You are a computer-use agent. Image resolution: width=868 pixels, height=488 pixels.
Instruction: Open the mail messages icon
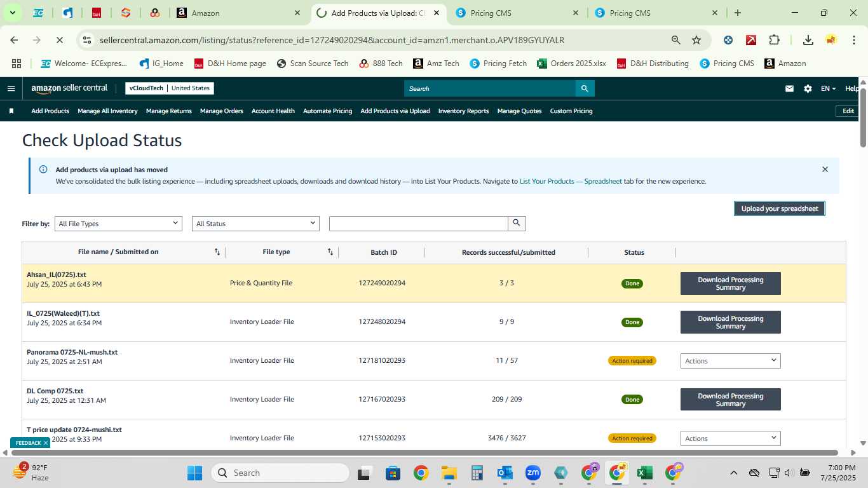tap(789, 88)
